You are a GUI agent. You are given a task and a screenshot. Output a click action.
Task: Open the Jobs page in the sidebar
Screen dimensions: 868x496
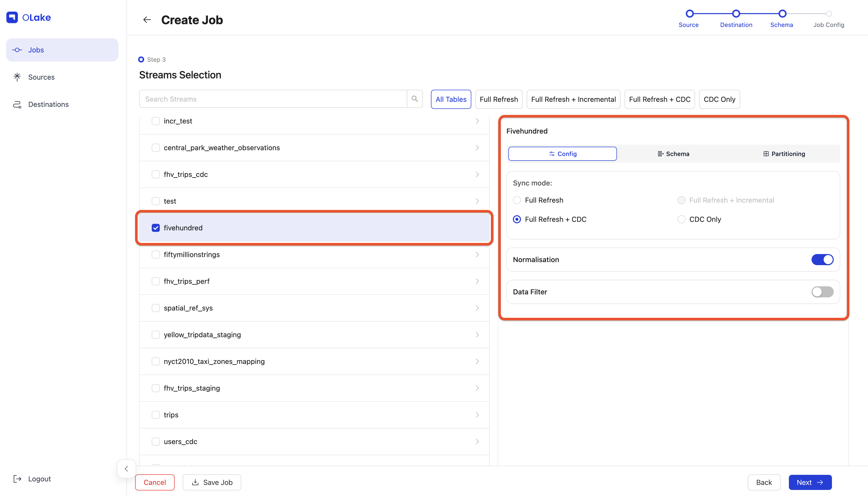(62, 50)
